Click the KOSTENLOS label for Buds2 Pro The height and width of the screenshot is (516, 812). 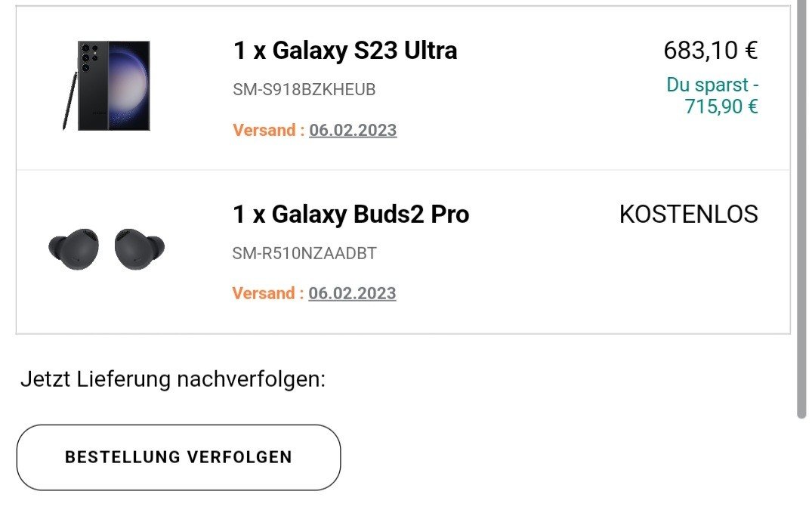click(688, 215)
